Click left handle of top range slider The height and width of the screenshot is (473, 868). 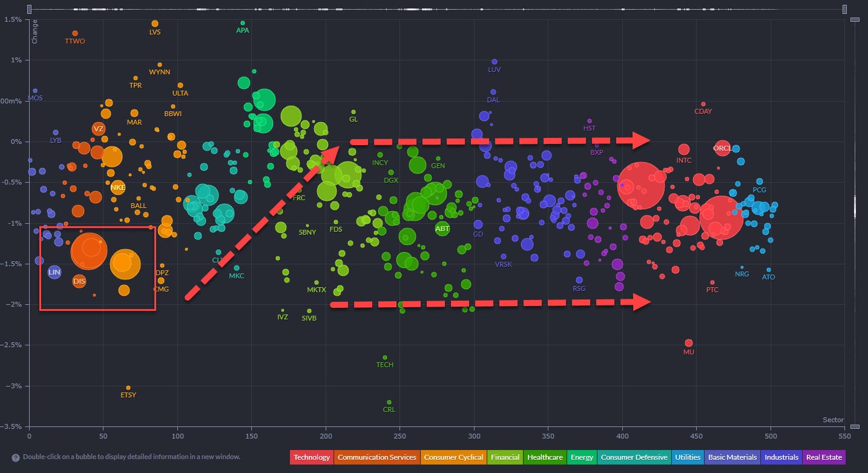[x=30, y=9]
